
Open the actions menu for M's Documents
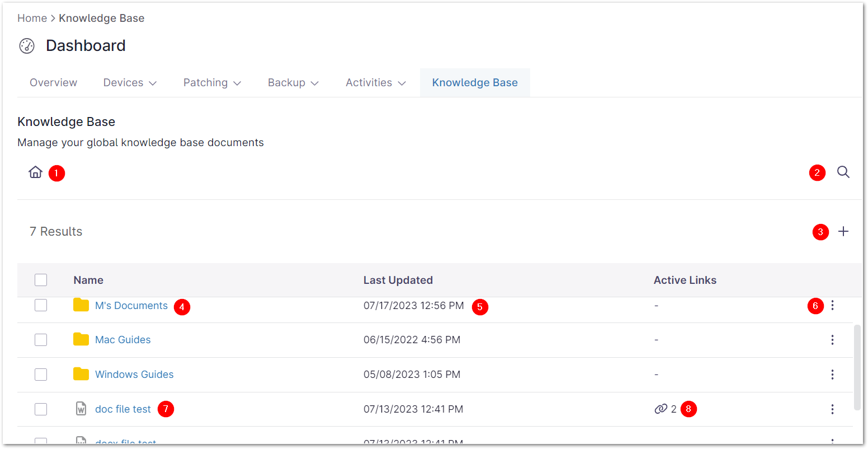point(832,306)
